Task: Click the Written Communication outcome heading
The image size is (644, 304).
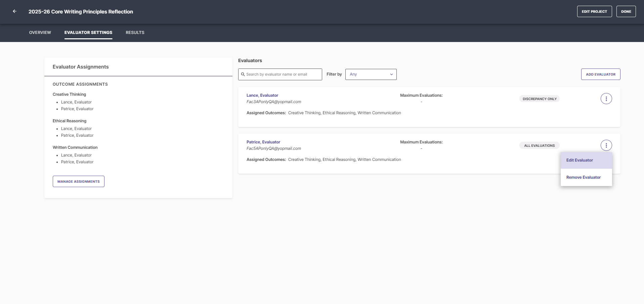Action: point(75,147)
